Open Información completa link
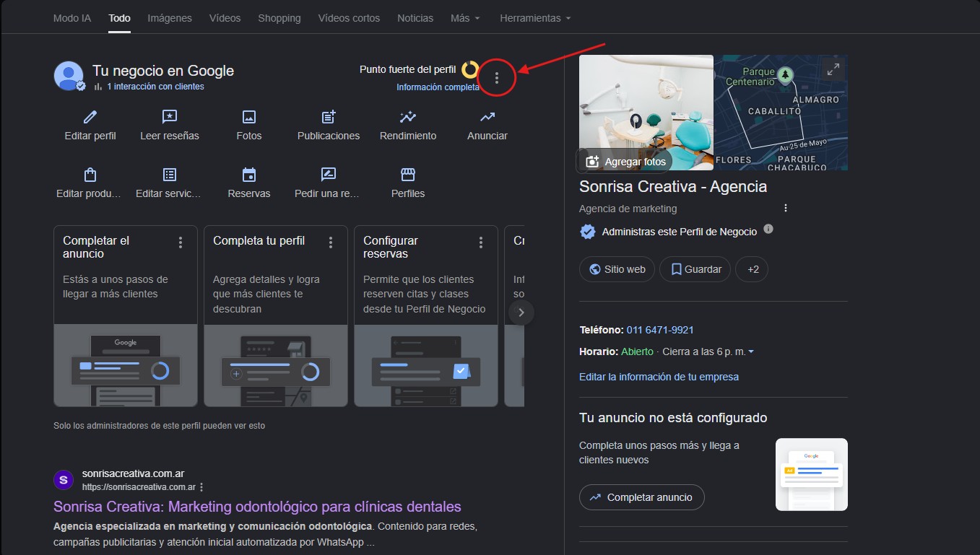This screenshot has height=555, width=980. pyautogui.click(x=438, y=87)
